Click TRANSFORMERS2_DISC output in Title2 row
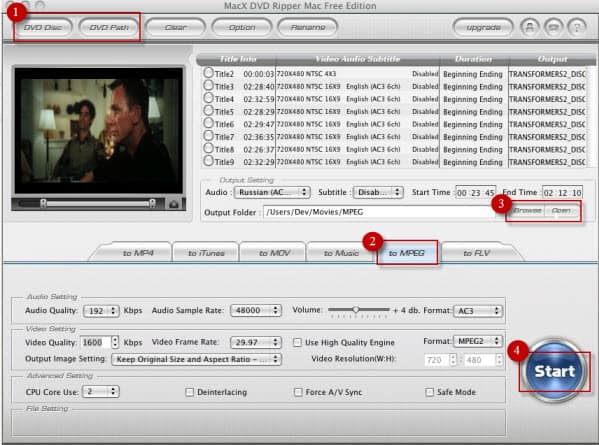 547,74
